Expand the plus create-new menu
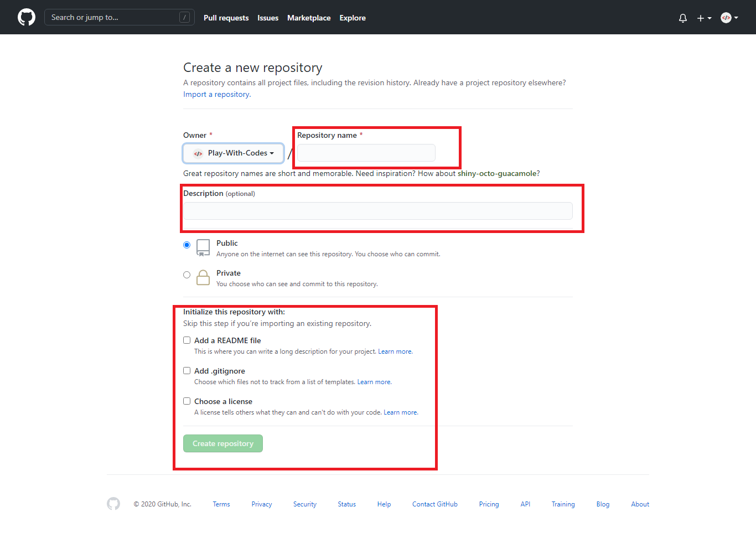The width and height of the screenshot is (756, 538). pyautogui.click(x=704, y=18)
